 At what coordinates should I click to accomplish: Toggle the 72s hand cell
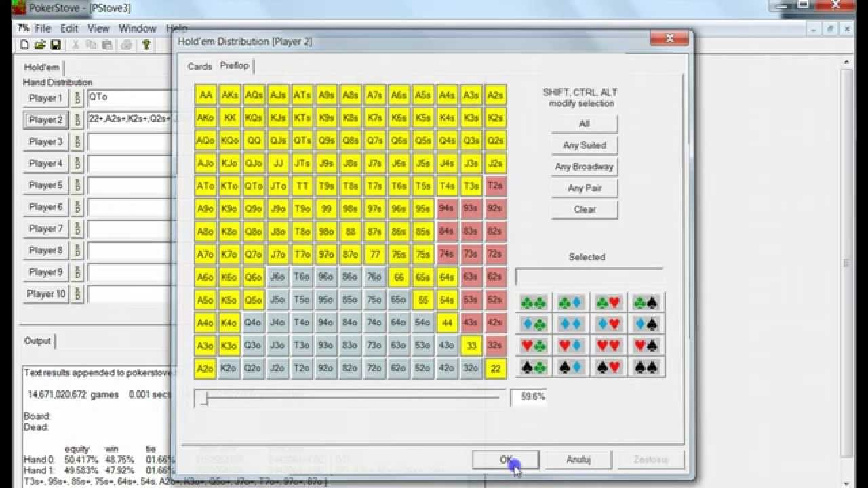pyautogui.click(x=496, y=254)
